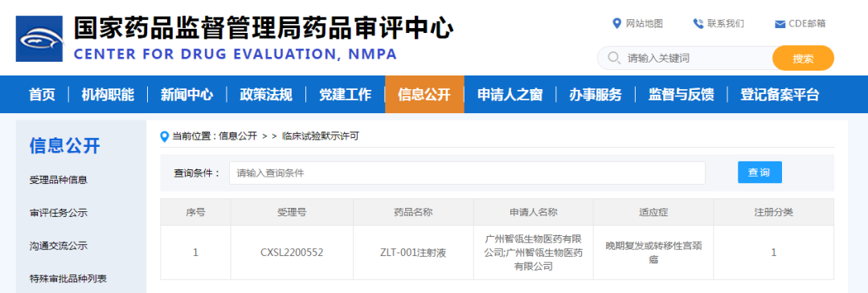Click drug name ZLT-001注射液 cell
The height and width of the screenshot is (293, 868).
tap(413, 253)
